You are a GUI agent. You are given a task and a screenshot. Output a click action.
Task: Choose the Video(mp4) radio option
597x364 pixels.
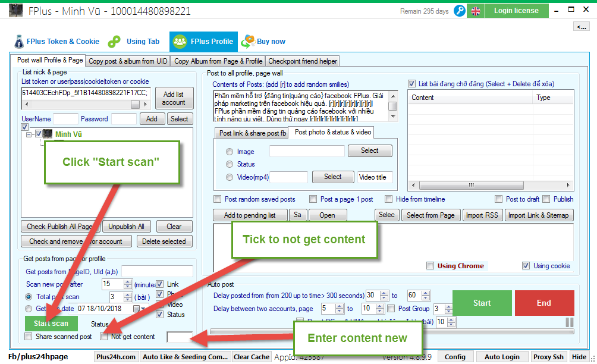(x=229, y=177)
